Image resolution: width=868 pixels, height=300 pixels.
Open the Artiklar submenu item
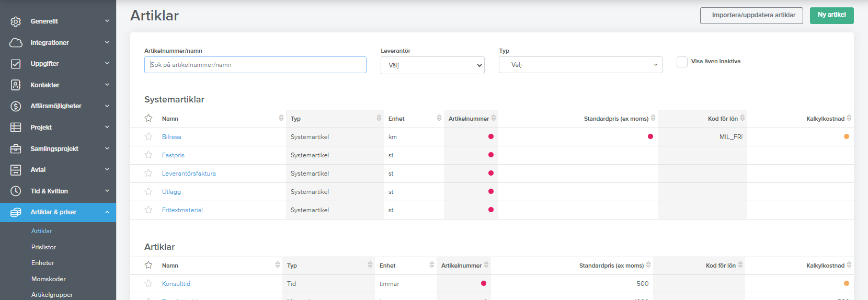tap(41, 231)
